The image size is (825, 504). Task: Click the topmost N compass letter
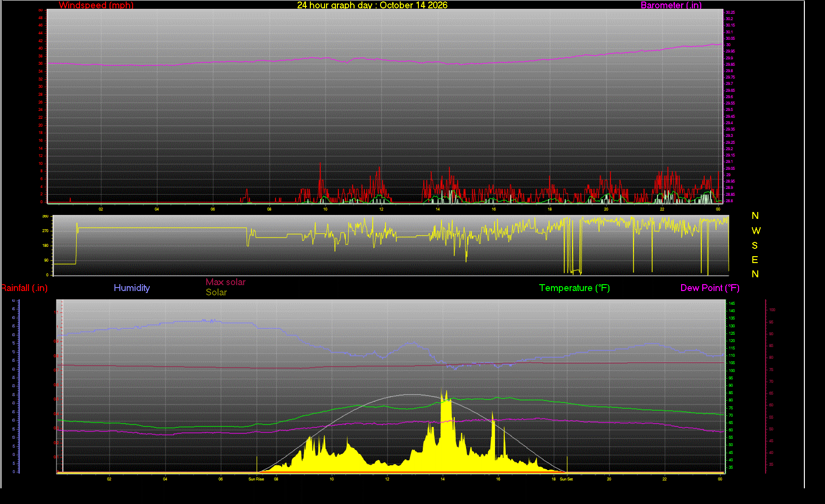[x=755, y=216]
